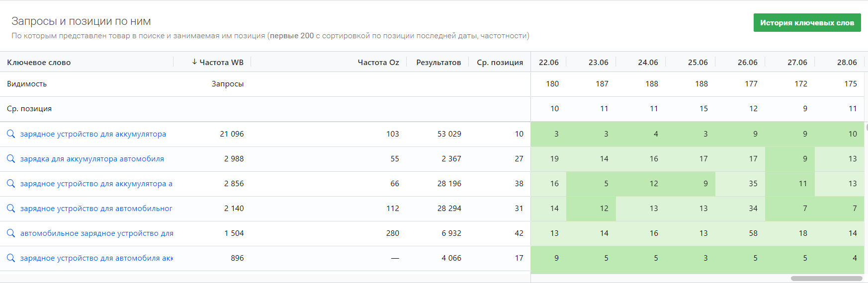868x283 pixels.
Task: Click magnifier icon in the 2 856 frequency row
Action: 11,184
